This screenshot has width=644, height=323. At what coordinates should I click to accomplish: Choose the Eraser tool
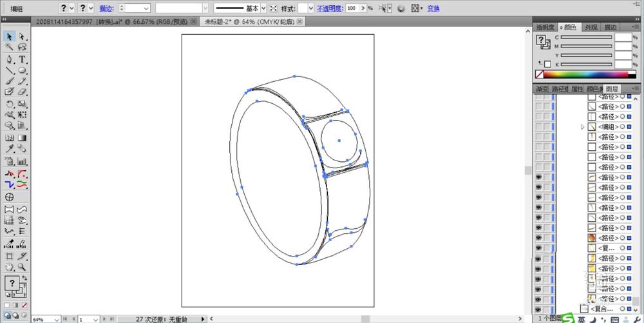[22, 92]
